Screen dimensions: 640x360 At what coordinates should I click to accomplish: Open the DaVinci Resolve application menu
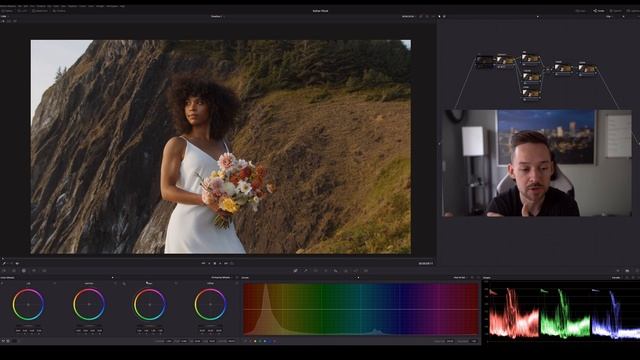tap(8, 6)
